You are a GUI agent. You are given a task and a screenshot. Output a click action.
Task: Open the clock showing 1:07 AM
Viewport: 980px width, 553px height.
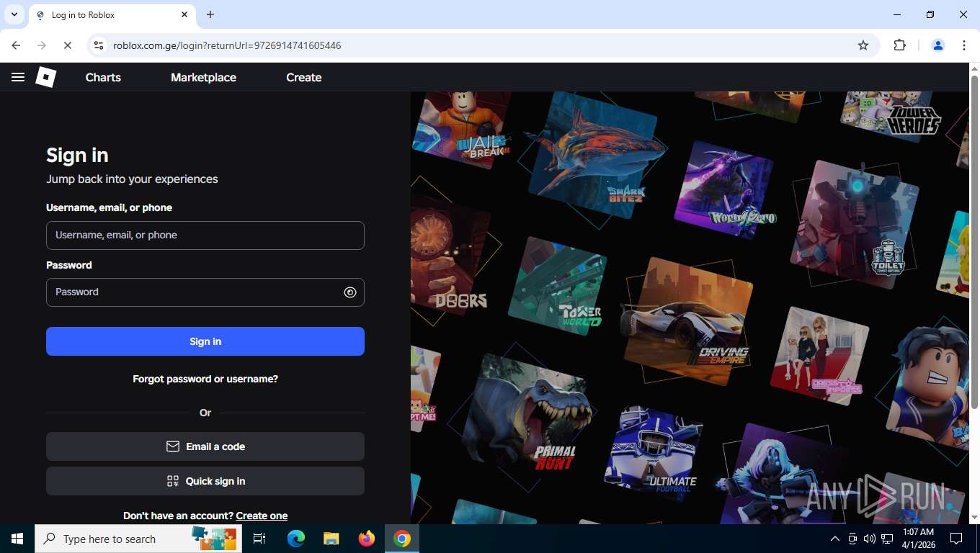(919, 539)
